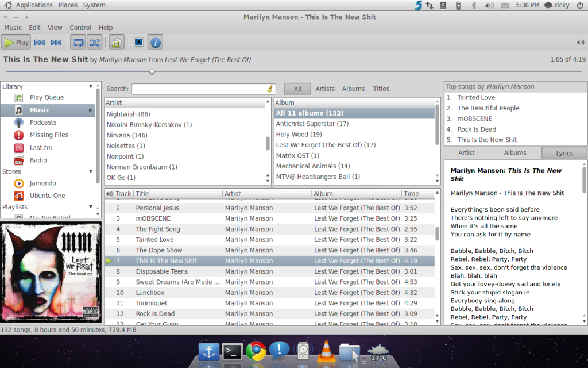
Task: Collapse the Playlists section
Action: [90, 207]
